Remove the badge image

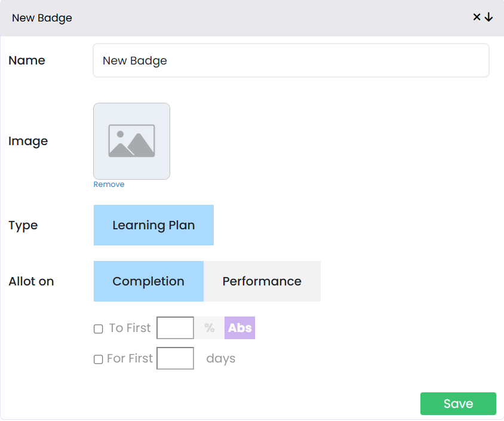[x=109, y=185]
